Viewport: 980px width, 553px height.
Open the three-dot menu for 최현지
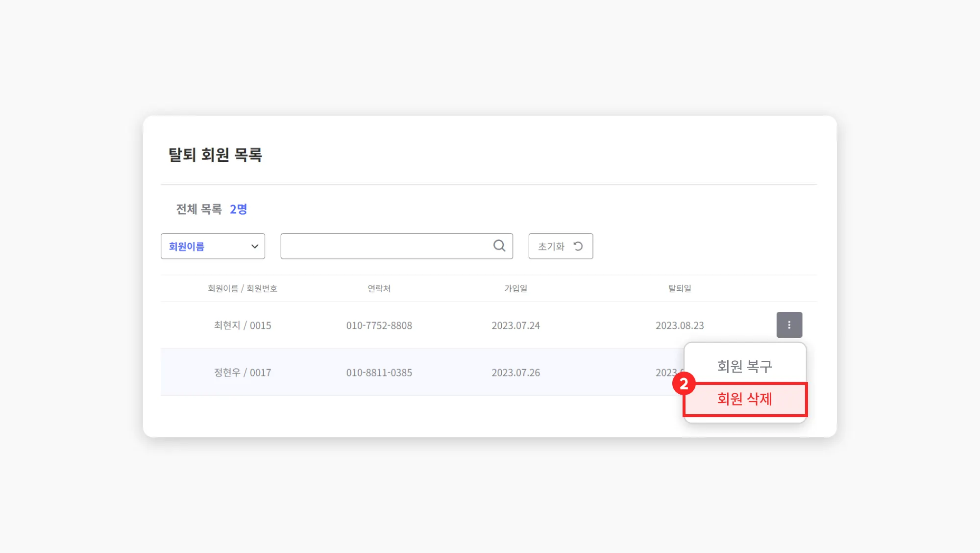789,325
